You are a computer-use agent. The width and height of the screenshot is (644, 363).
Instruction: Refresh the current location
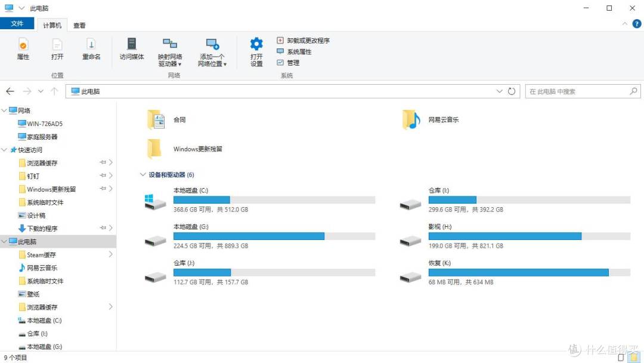[x=512, y=91]
